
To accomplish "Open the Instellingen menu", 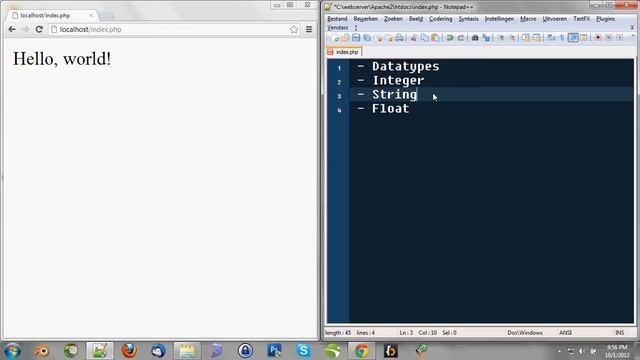I will 499,19.
